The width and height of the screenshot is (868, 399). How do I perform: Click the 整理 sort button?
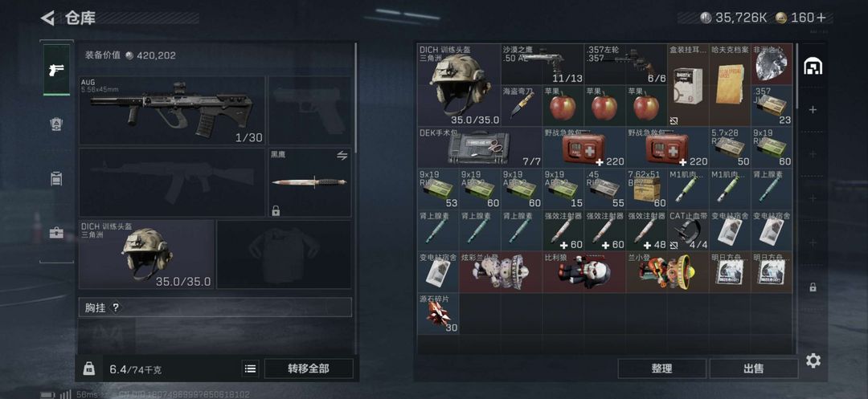(662, 368)
